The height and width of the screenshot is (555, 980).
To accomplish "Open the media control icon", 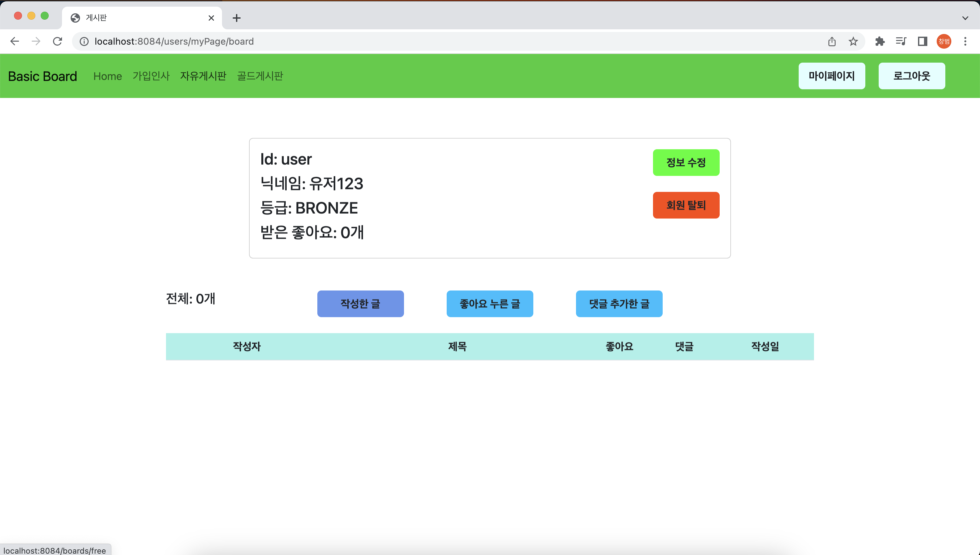I will [x=901, y=41].
